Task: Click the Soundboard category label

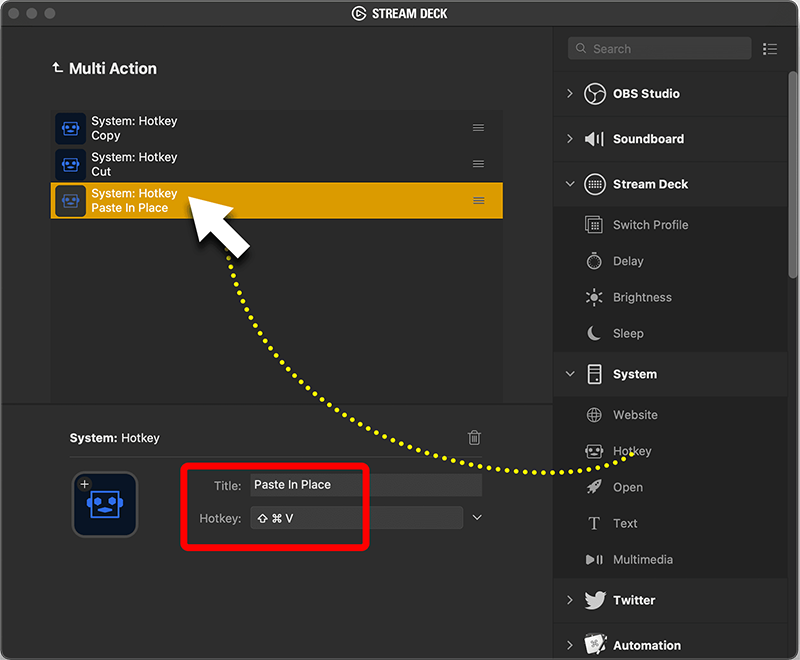Action: pyautogui.click(x=648, y=139)
